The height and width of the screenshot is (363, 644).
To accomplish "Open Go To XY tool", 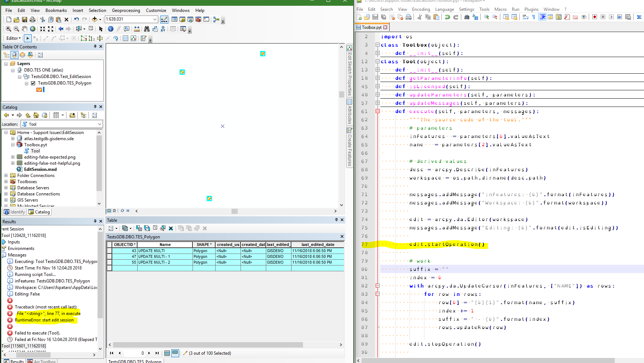I will point(163,29).
